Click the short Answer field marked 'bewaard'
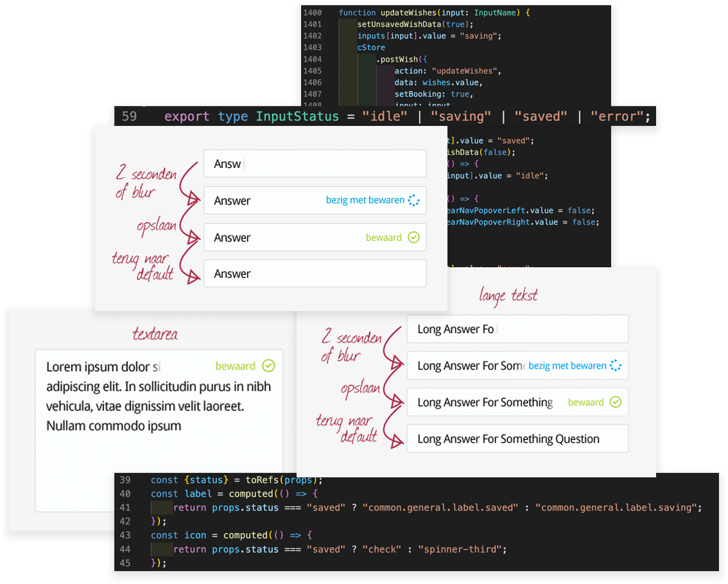Viewport: 728px width, 584px height. pos(315,238)
